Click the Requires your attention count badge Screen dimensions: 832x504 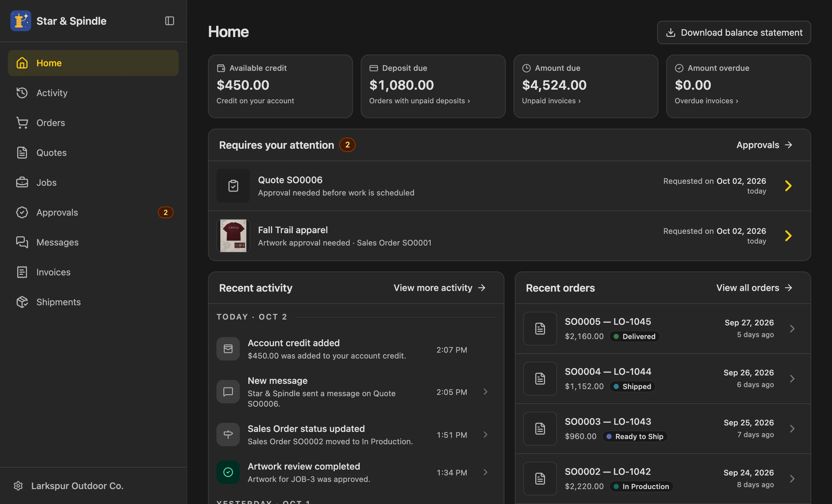coord(347,145)
